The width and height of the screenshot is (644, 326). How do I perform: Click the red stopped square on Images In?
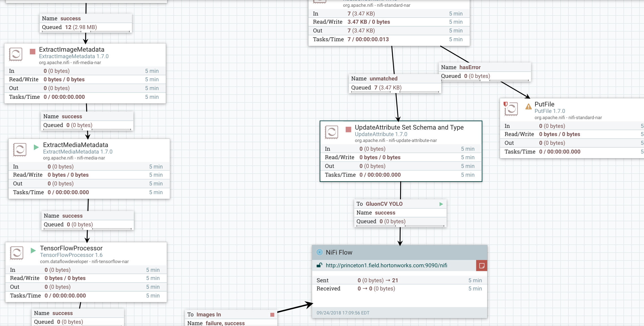(x=272, y=315)
